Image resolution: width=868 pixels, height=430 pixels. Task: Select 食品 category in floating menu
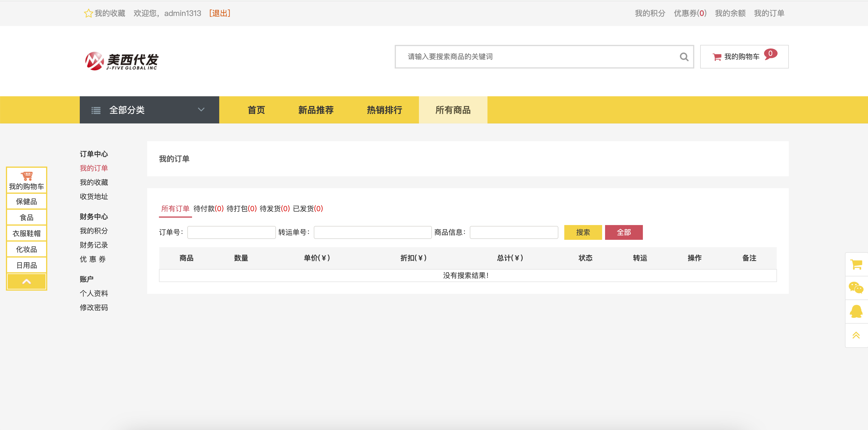point(27,218)
